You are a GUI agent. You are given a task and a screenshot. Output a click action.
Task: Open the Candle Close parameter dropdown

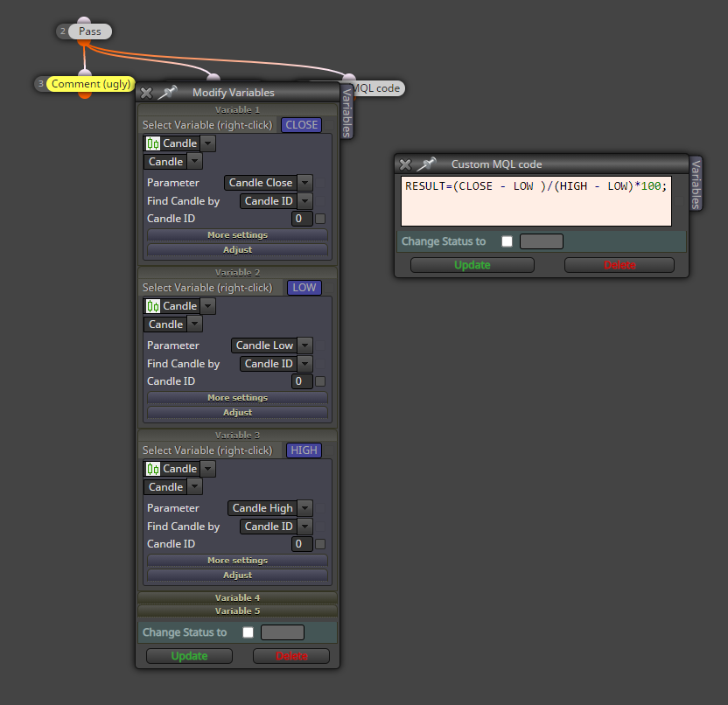tap(304, 183)
